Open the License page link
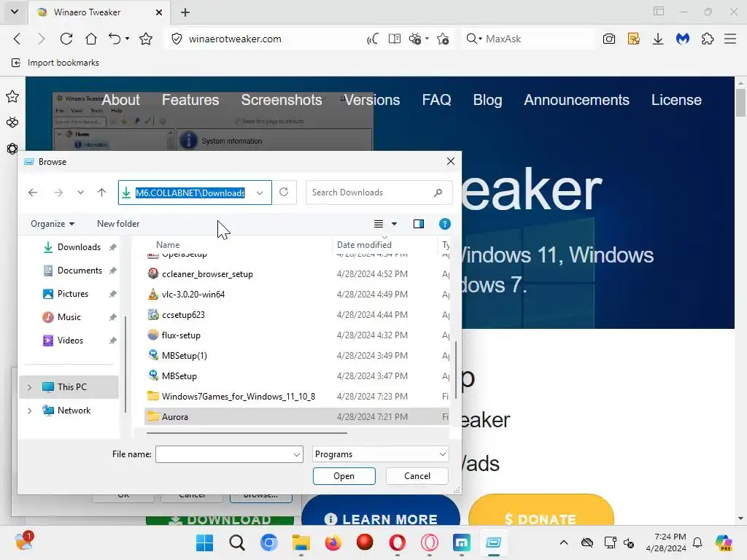 (676, 100)
